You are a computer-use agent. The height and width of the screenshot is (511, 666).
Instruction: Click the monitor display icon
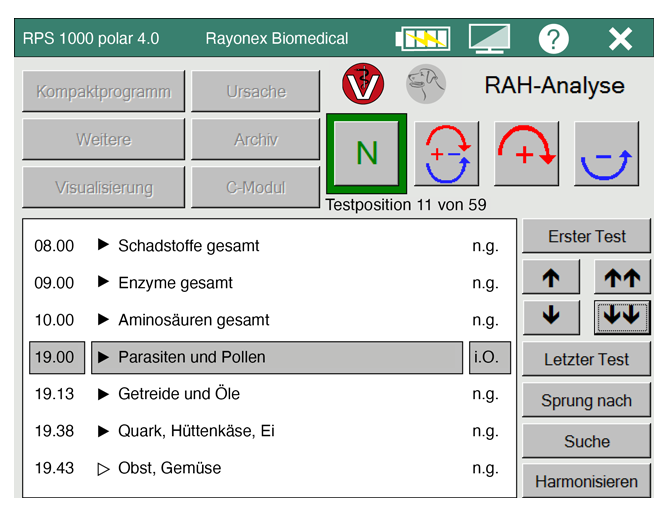tap(489, 39)
